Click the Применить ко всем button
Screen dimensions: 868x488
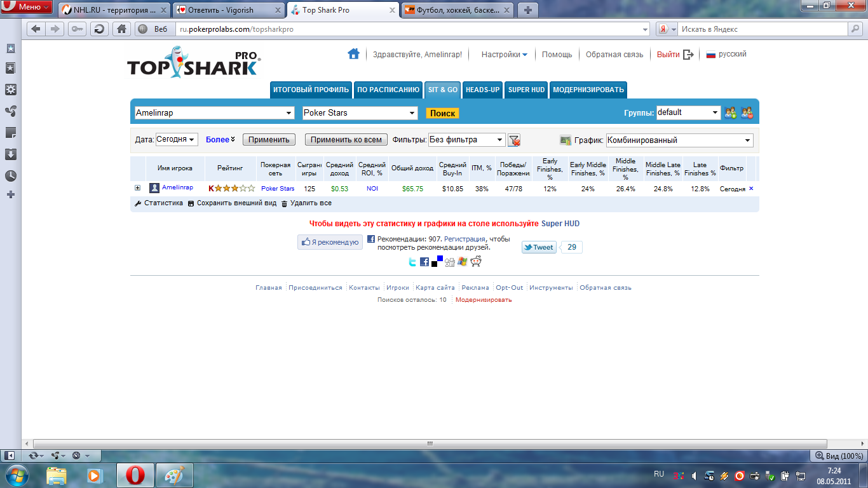click(346, 140)
